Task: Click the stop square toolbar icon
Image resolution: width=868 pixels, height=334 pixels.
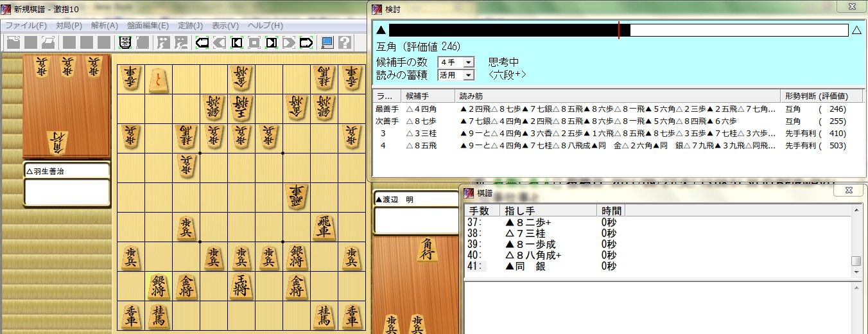Action: click(254, 43)
